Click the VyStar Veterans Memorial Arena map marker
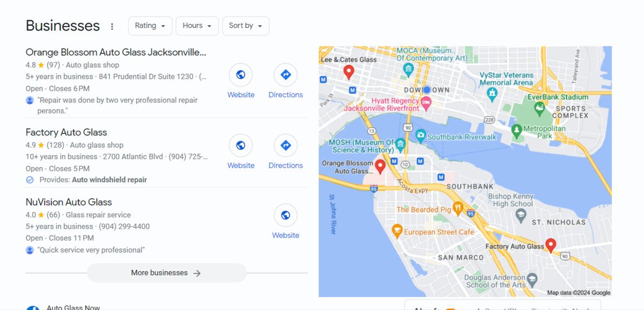The image size is (644, 310). coord(492,93)
